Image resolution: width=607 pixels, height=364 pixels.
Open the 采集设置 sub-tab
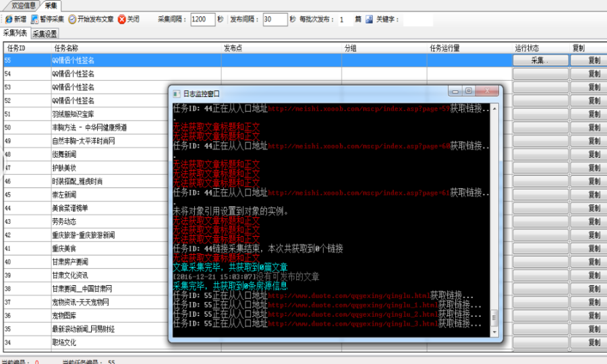[x=45, y=34]
